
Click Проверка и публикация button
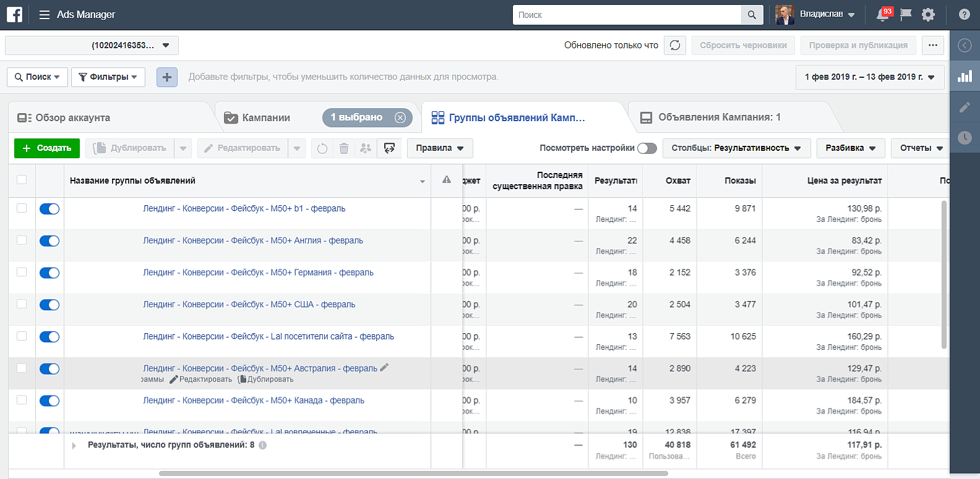(858, 45)
